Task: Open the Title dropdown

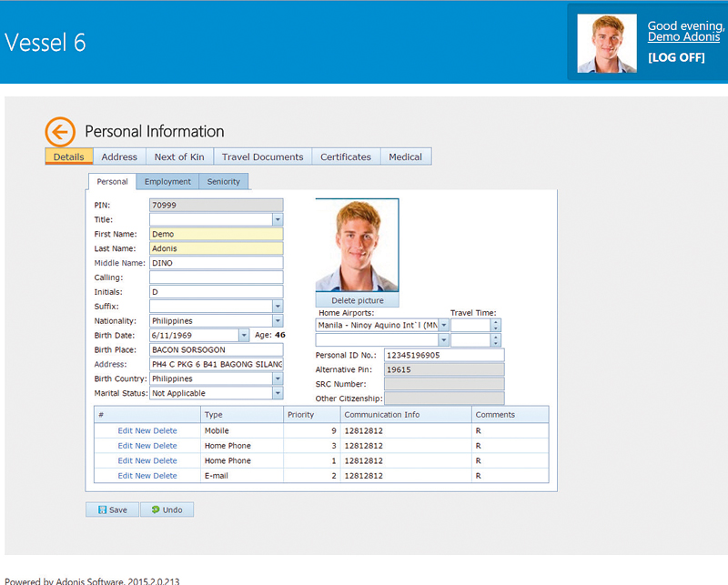Action: pos(278,219)
